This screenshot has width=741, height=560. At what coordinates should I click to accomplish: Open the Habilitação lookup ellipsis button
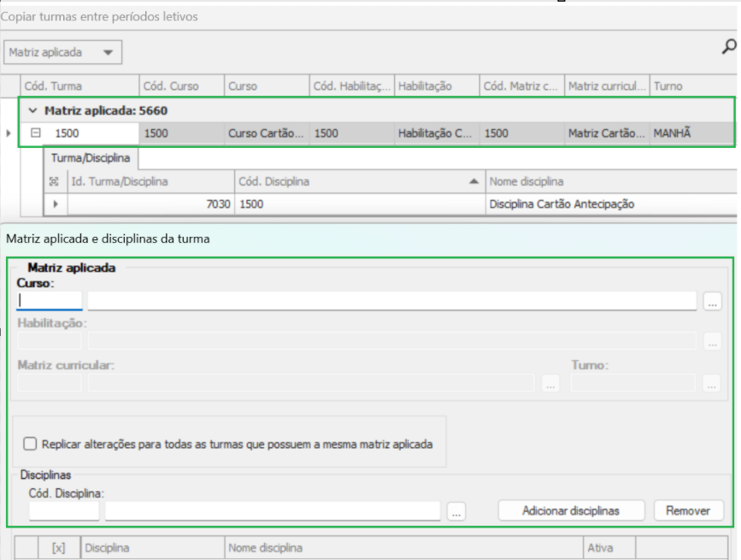tap(712, 341)
